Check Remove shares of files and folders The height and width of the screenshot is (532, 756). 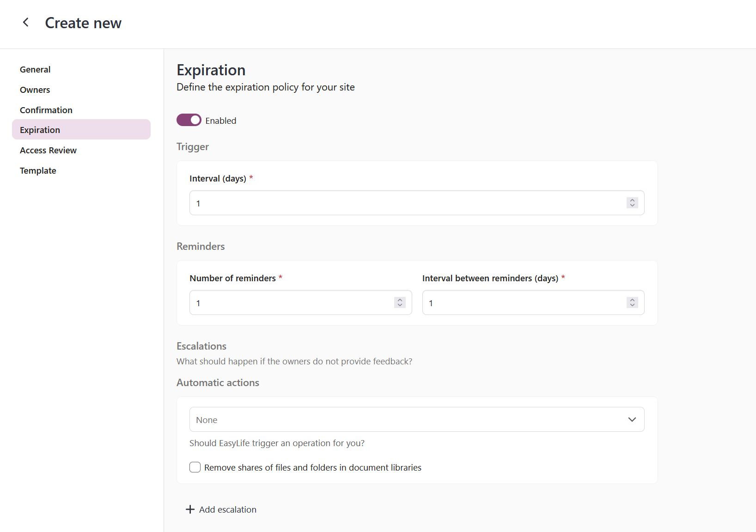click(195, 467)
